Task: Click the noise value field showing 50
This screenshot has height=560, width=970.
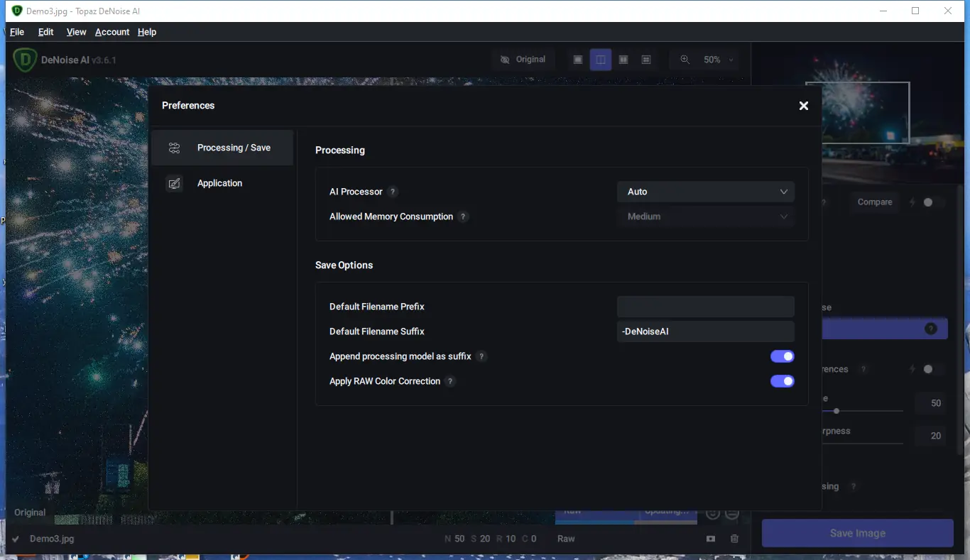Action: coord(931,403)
